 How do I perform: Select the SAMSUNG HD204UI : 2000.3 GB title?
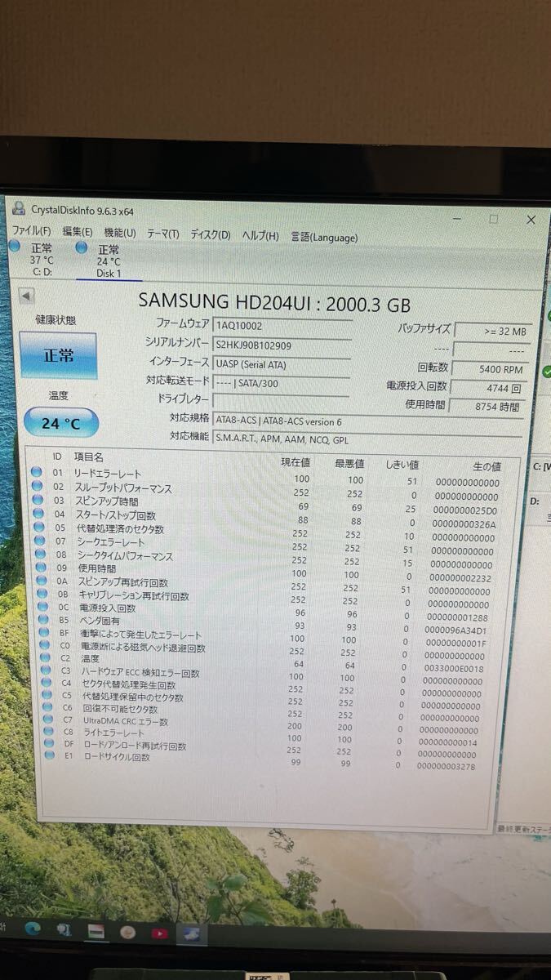click(x=274, y=303)
